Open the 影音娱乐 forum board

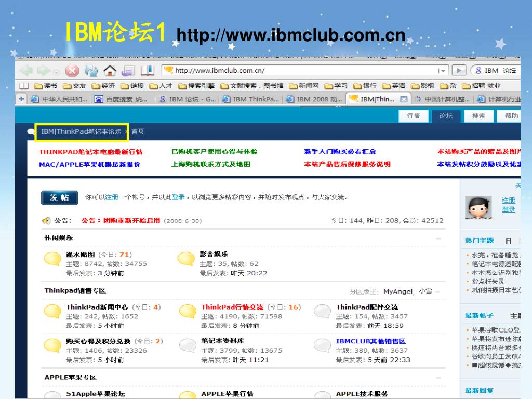point(214,254)
